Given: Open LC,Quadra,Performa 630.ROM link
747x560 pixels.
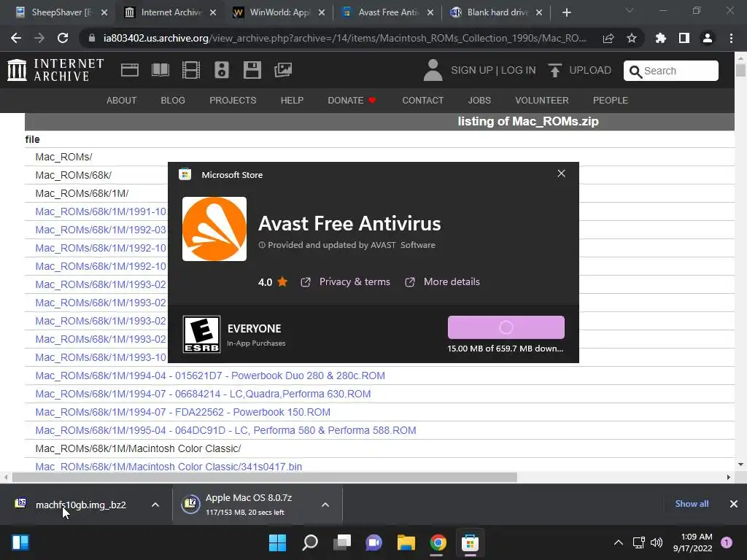Looking at the screenshot, I should (203, 394).
